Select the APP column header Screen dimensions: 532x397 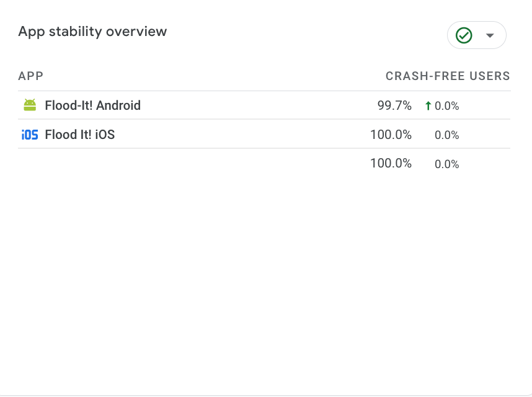(30, 76)
